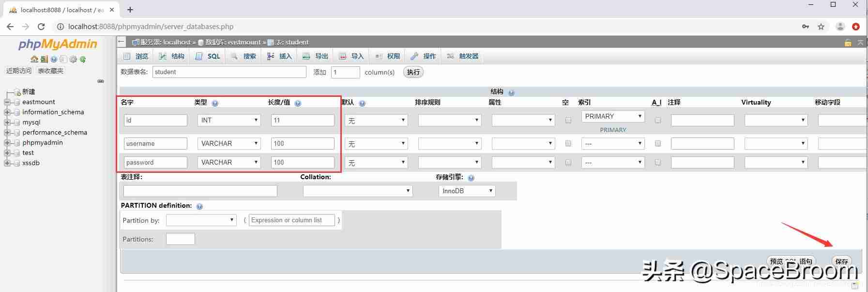Open the 存储引擎 InnoDB dropdown

click(x=467, y=191)
